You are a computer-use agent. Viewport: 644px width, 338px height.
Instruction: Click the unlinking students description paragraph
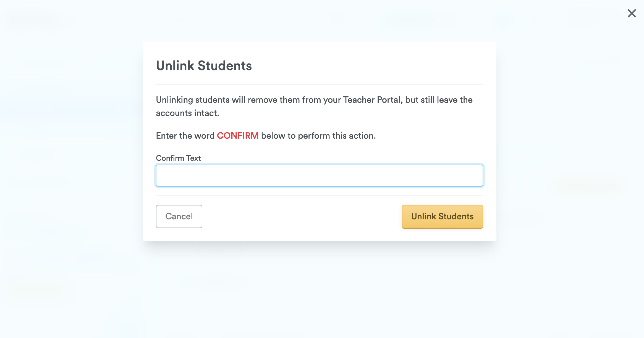point(314,106)
